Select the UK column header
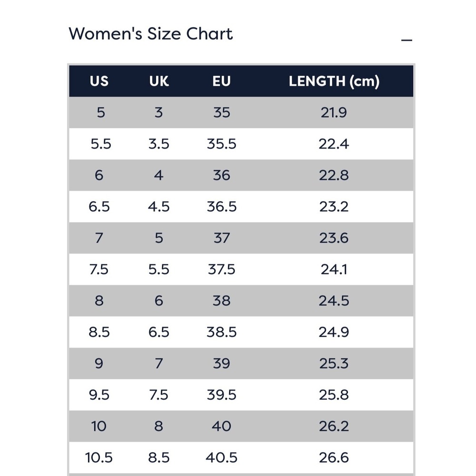The image size is (476, 476). 159,81
